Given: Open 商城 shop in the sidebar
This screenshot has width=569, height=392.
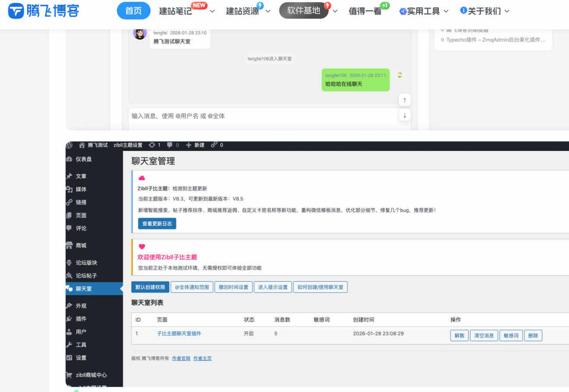Looking at the screenshot, I should click(x=81, y=245).
